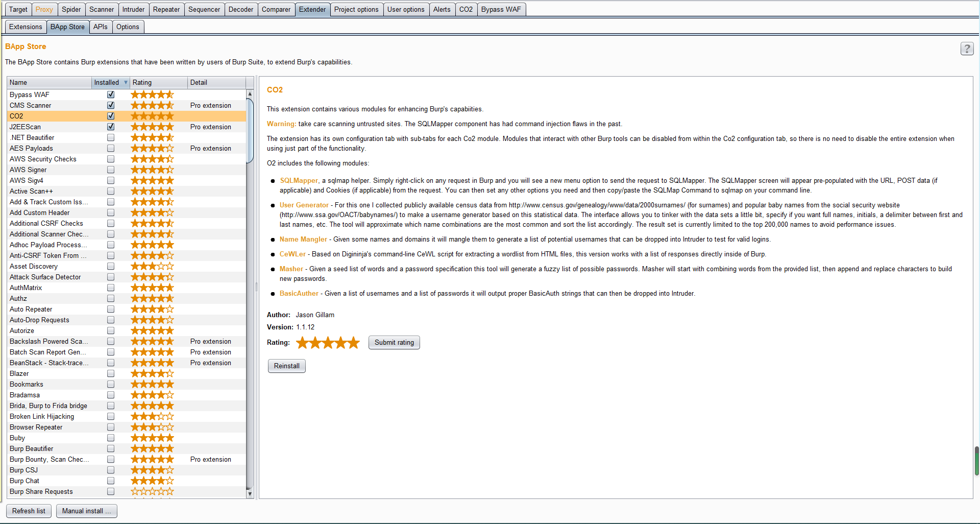The width and height of the screenshot is (980, 524).
Task: Open the Proxy tab
Action: click(44, 9)
